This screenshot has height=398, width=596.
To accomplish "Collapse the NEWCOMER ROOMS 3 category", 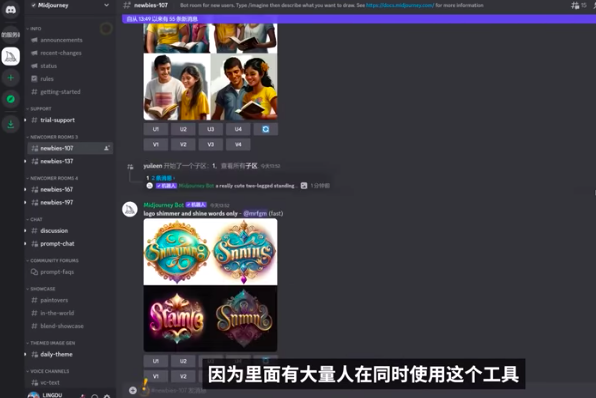I will point(52,137).
